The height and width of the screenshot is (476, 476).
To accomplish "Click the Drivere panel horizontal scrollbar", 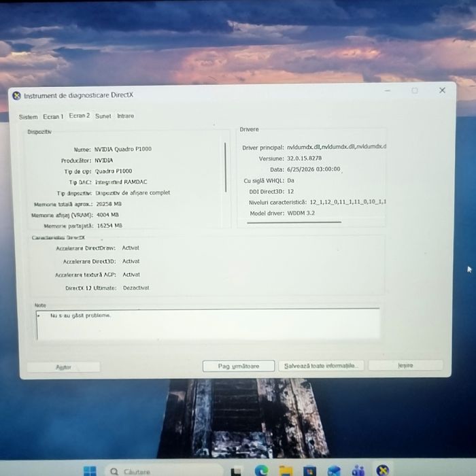I will click(x=294, y=222).
